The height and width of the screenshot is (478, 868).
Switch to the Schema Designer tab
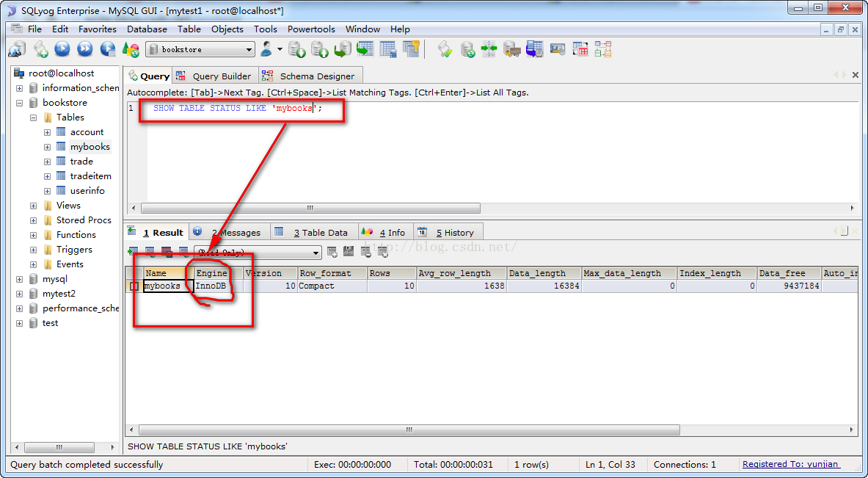click(309, 76)
